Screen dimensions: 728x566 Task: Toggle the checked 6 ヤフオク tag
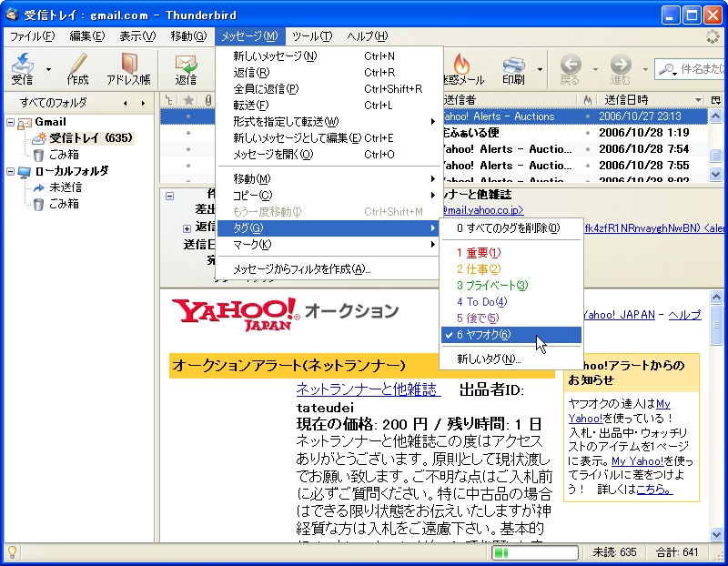pyautogui.click(x=511, y=335)
